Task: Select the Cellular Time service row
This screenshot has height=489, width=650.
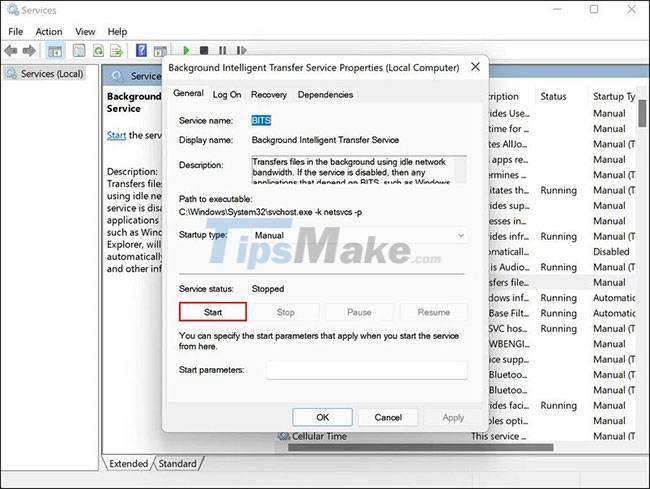Action: (x=456, y=436)
